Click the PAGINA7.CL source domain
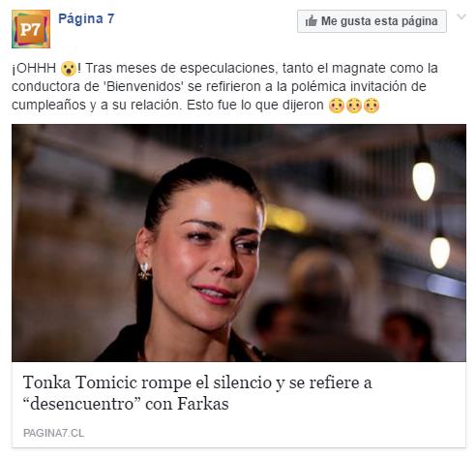The image size is (476, 458). tap(53, 433)
